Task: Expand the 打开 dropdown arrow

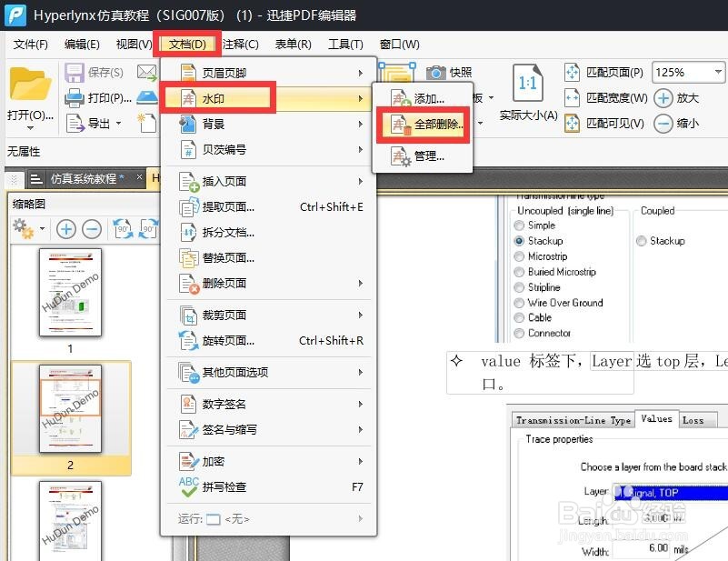Action: coord(30,127)
